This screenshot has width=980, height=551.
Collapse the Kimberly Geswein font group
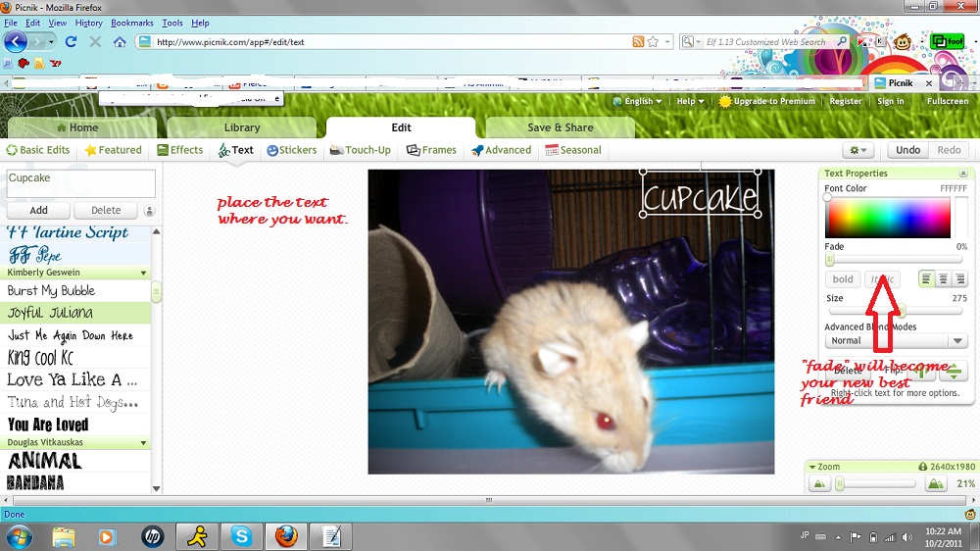click(143, 273)
